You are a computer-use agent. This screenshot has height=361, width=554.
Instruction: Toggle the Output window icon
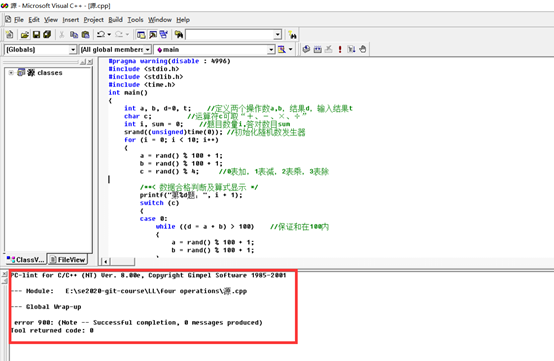153,35
